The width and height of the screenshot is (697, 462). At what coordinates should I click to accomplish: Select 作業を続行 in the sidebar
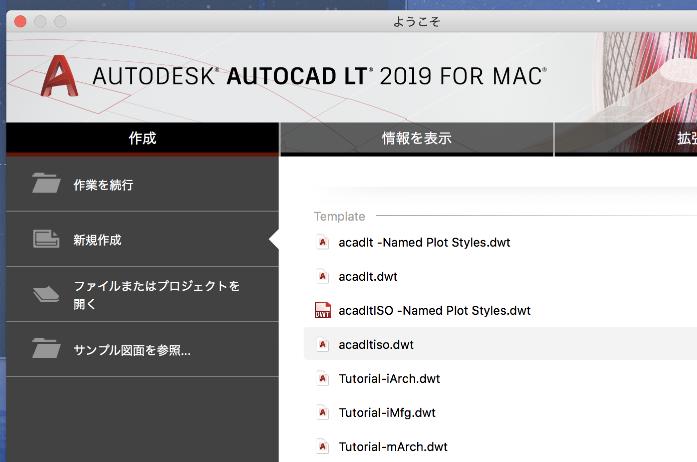(142, 184)
